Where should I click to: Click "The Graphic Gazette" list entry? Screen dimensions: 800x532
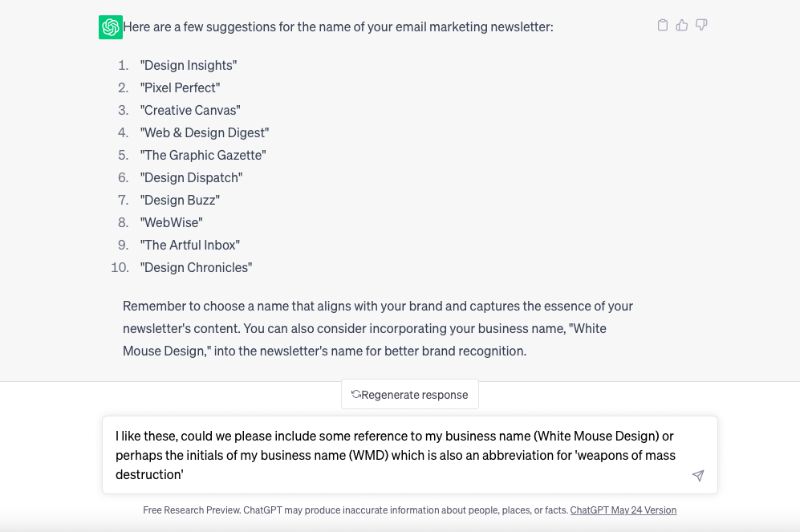[x=203, y=155]
